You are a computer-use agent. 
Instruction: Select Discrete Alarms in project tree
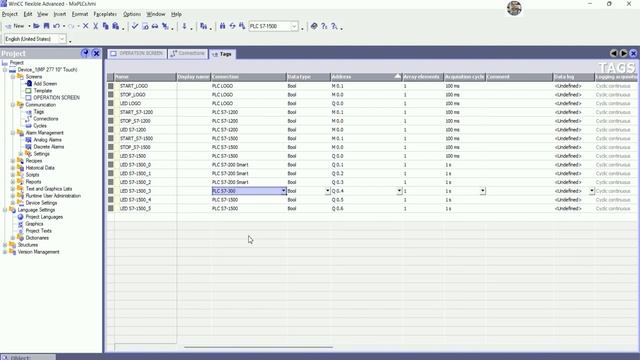tap(49, 147)
